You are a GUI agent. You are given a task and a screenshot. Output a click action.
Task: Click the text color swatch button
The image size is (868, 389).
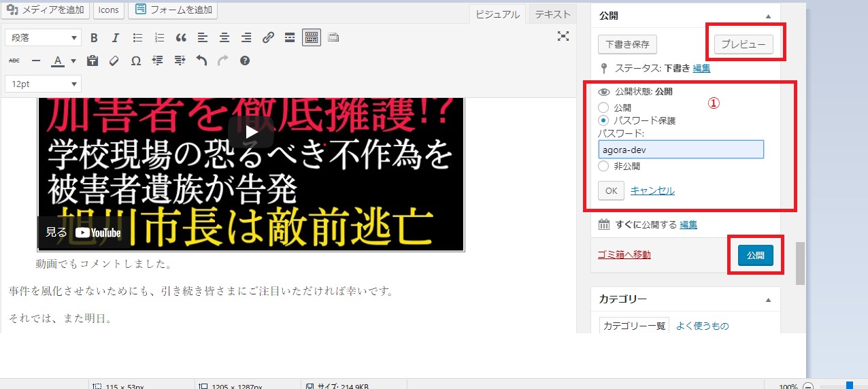click(x=59, y=61)
